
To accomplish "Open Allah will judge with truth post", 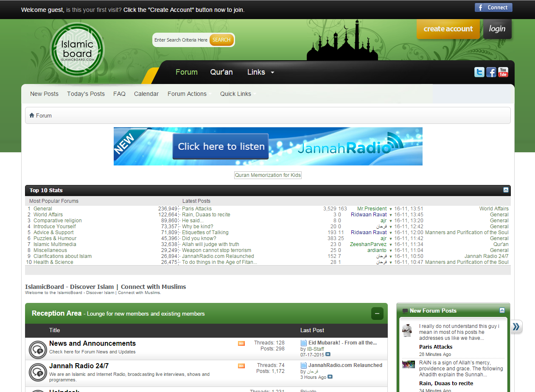I will 211,244.
